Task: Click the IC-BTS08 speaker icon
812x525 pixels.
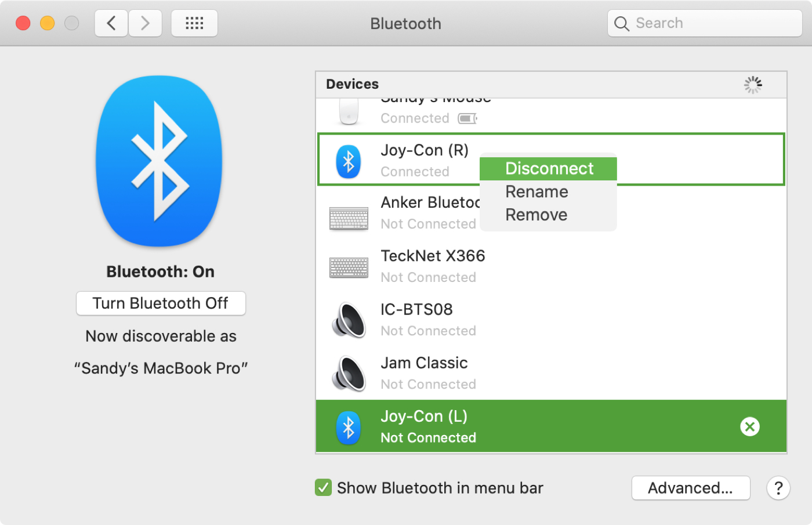Action: pyautogui.click(x=349, y=320)
